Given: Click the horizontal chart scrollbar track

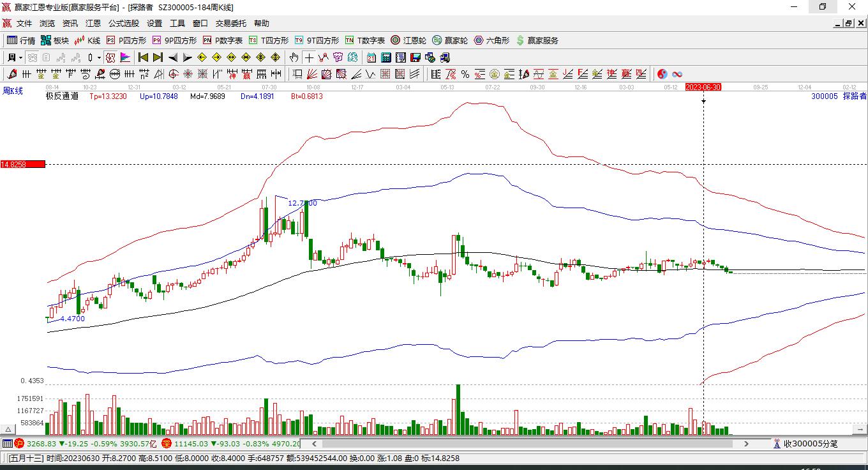Looking at the screenshot, I should (x=530, y=444).
